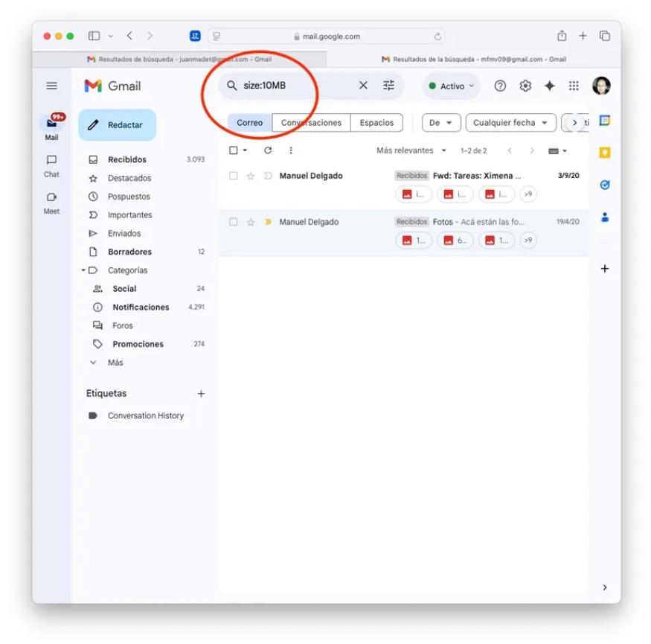Refresh the search results list
The width and height of the screenshot is (651, 644).
[267, 150]
